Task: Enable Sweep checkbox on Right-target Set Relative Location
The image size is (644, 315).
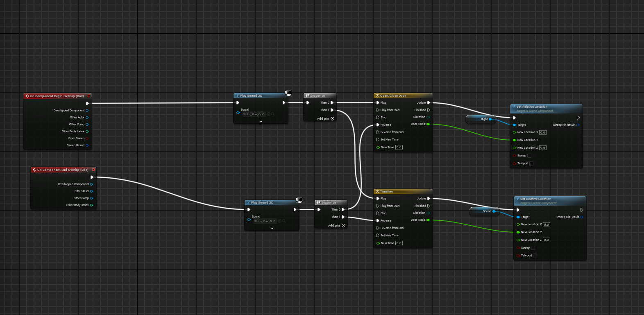Action: pos(529,156)
